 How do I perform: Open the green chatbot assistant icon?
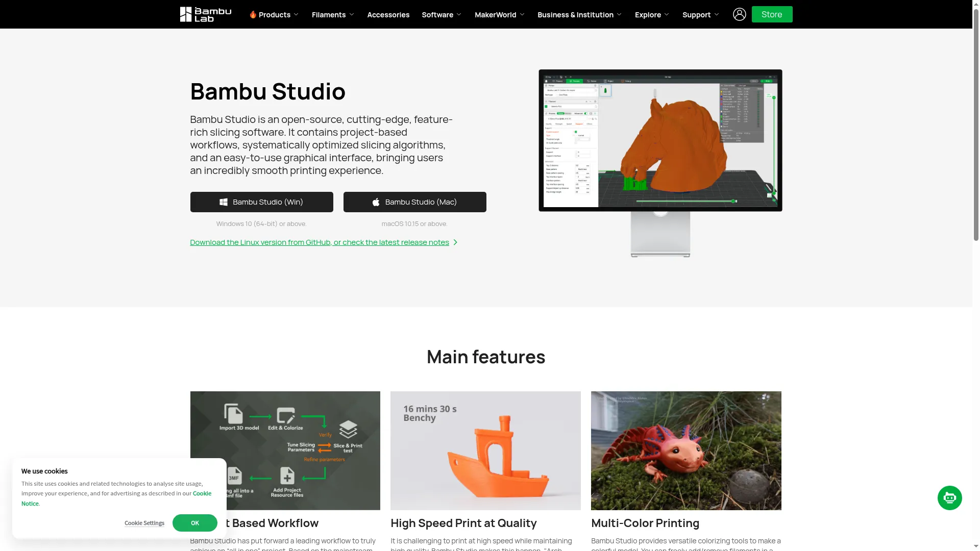(949, 498)
